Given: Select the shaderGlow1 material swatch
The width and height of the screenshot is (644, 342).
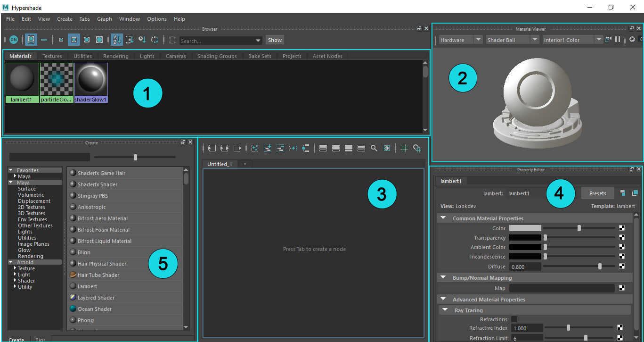Looking at the screenshot, I should [x=91, y=83].
